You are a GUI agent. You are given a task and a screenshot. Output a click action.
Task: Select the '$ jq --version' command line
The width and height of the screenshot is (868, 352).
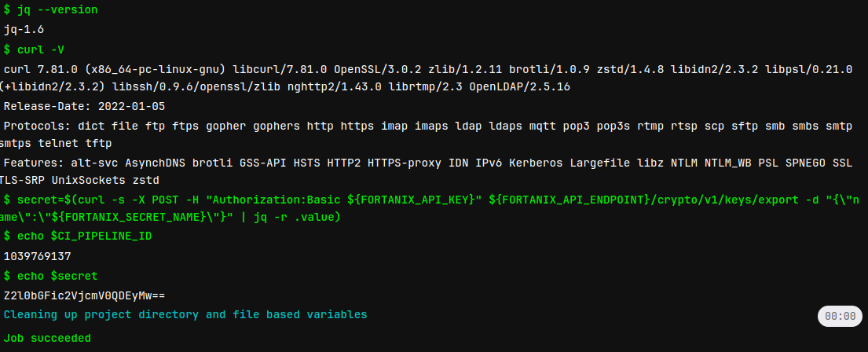point(51,10)
